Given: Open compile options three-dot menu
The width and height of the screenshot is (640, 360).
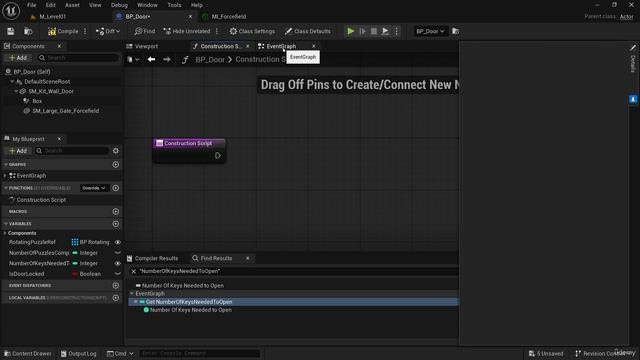Looking at the screenshot, I should 85,31.
